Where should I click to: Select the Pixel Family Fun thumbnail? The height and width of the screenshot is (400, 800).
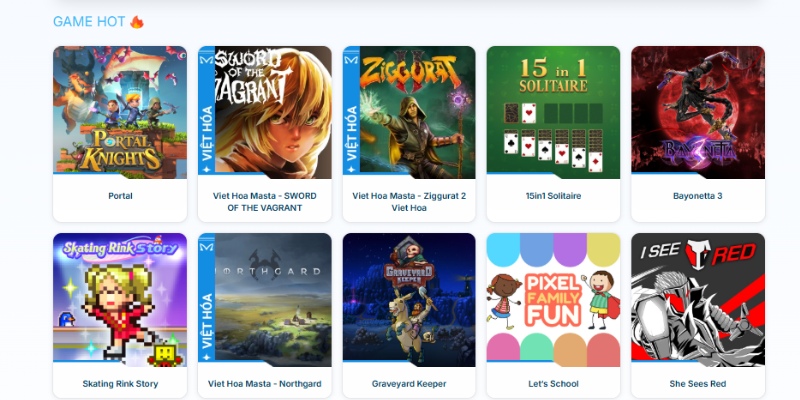553,300
